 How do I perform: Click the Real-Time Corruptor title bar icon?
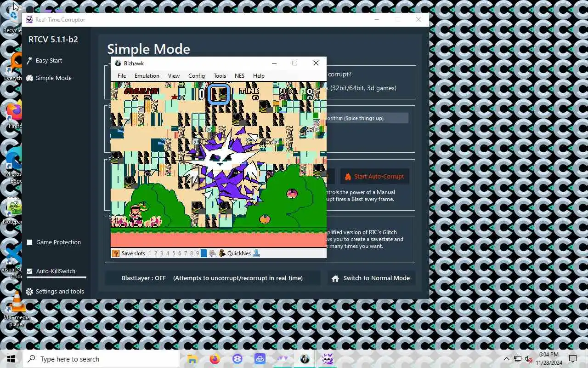[29, 20]
